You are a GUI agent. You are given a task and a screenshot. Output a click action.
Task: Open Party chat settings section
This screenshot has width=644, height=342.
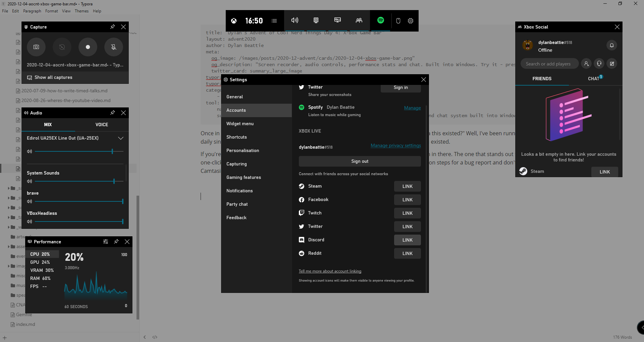click(257, 204)
